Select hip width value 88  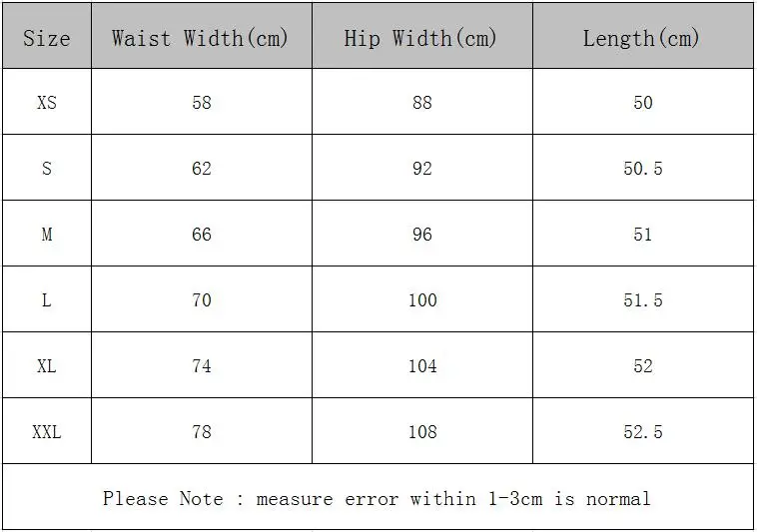tap(422, 103)
